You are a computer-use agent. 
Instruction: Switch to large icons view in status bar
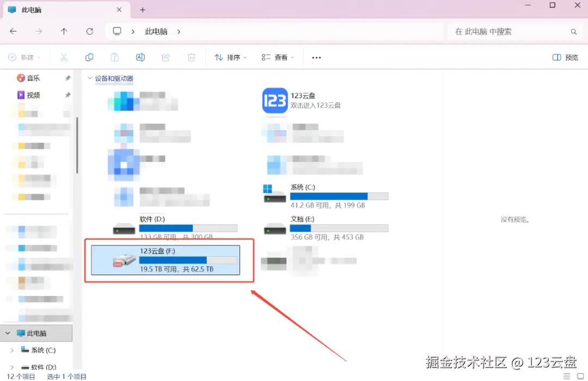click(x=580, y=376)
